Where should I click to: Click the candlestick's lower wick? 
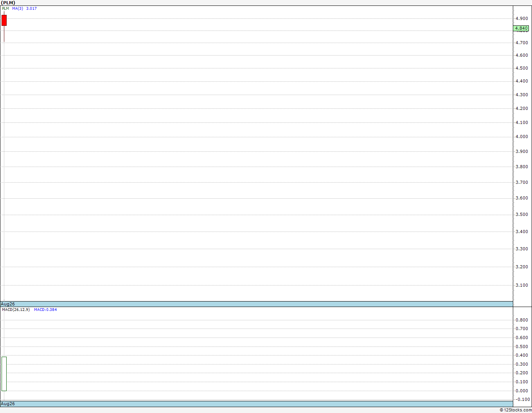[4, 34]
